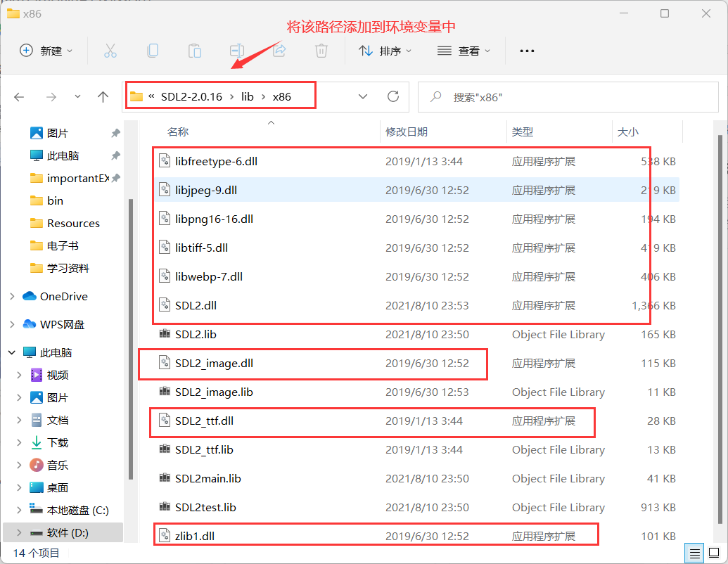This screenshot has height=564, width=728.
Task: Open Resources folder in sidebar
Action: point(73,223)
